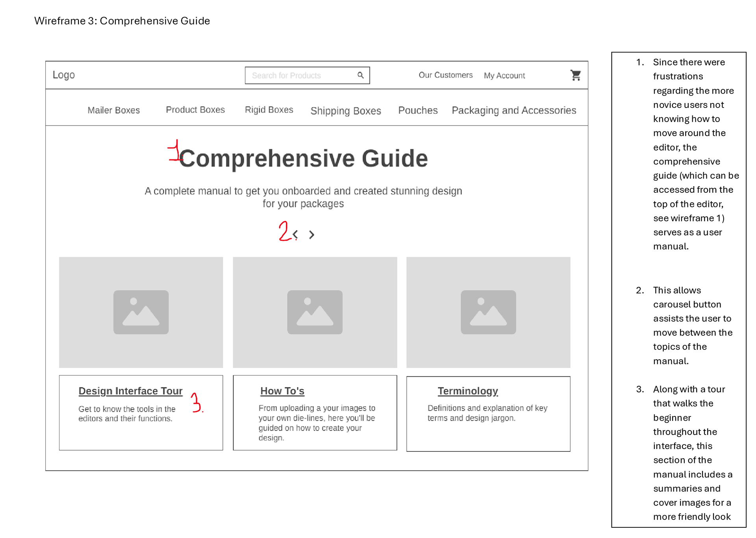Go to previous carousel slide arrow
This screenshot has height=538, width=756.
pyautogui.click(x=296, y=235)
